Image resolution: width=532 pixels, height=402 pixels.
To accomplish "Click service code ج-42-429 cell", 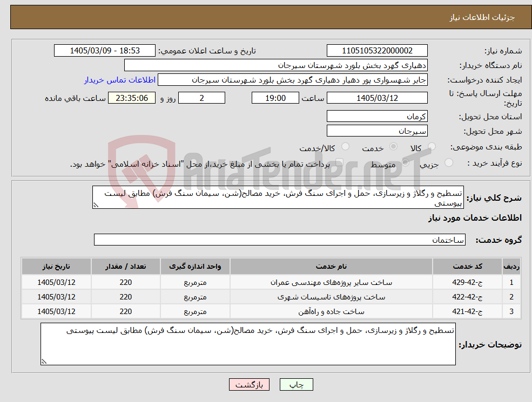I will coord(467,282).
